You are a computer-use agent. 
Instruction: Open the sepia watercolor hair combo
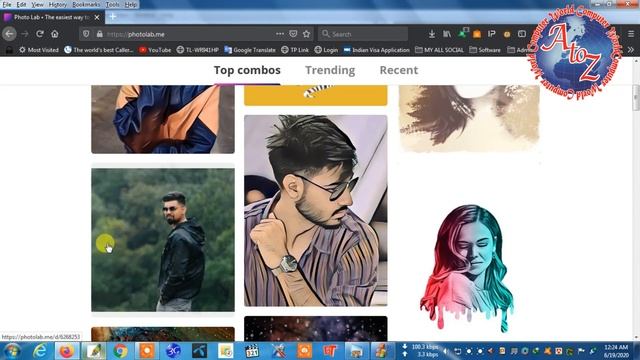(x=469, y=118)
